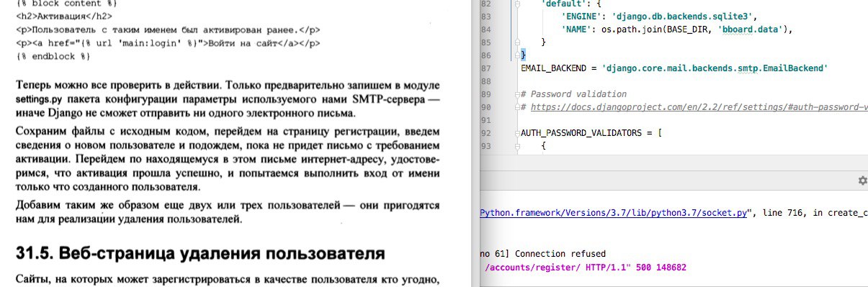Click the '<h2>Активация</h2>' code line
Viewport: 868px width, 287px height.
[x=64, y=16]
